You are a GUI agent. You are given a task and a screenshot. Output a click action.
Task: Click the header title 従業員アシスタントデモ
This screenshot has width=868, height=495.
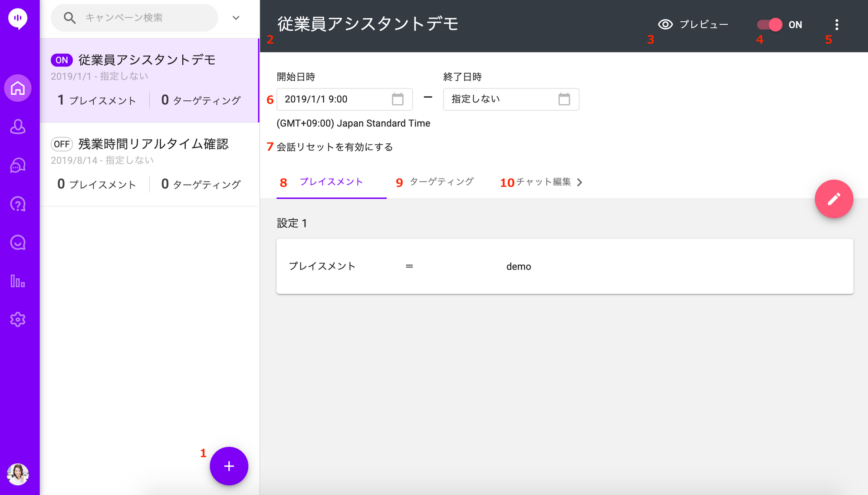(368, 24)
